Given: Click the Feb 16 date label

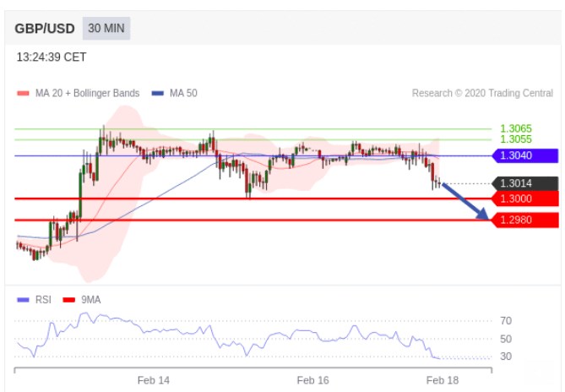Looking at the screenshot, I should click(312, 380).
